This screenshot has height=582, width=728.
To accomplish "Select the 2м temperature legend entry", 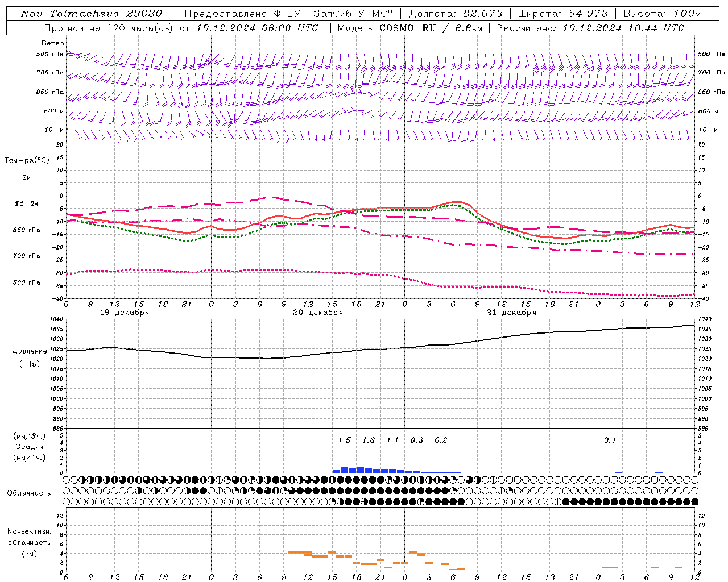I will pos(27,178).
